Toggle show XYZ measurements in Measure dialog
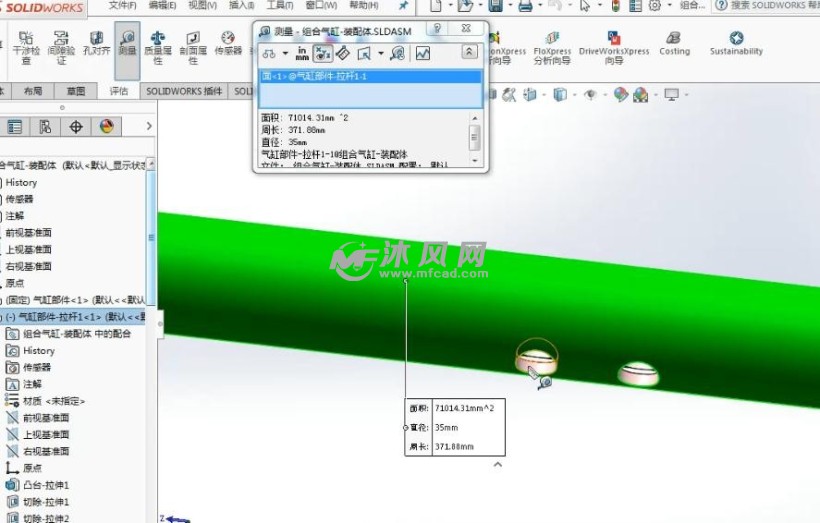Screen dimensions: 820x523 coord(323,53)
